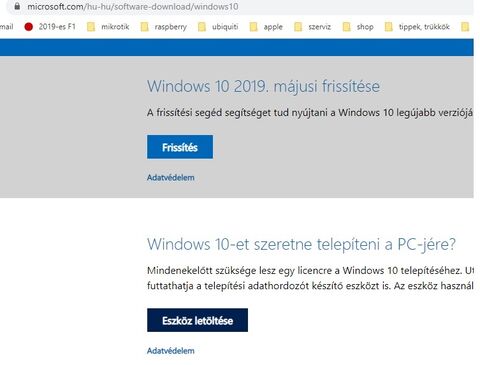This screenshot has width=480, height=365.
Task: Open the tippek, trükkök bookmark folder
Action: click(417, 27)
